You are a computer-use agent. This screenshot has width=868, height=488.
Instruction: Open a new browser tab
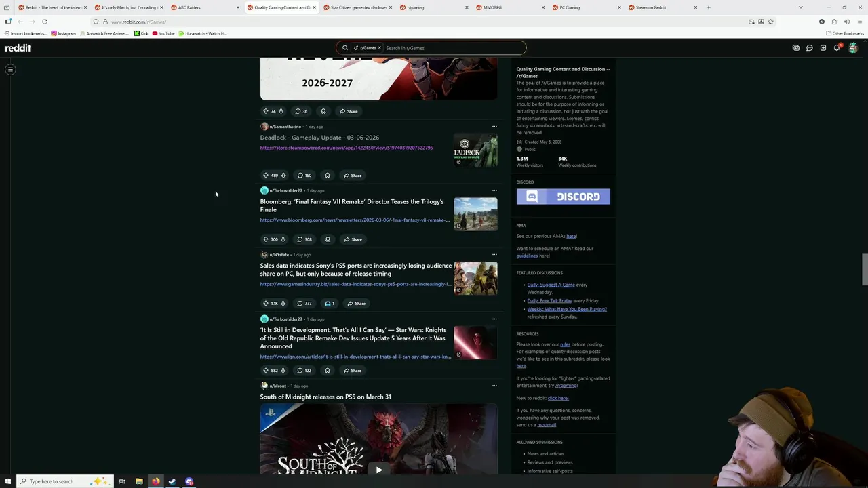point(708,7)
